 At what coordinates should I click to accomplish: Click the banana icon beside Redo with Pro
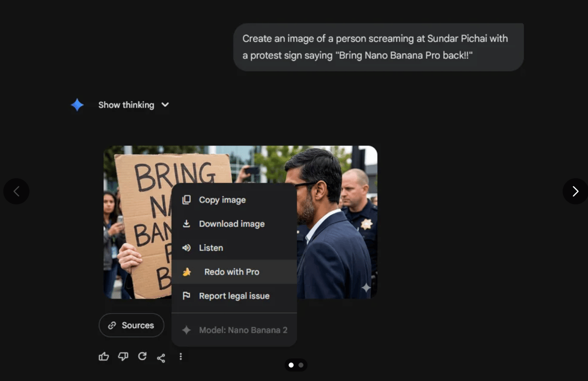coord(186,272)
